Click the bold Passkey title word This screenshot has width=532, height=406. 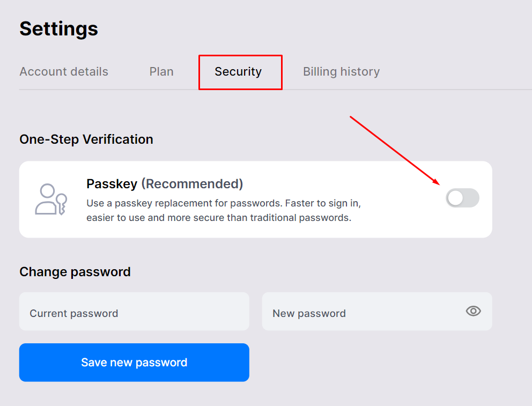(112, 184)
